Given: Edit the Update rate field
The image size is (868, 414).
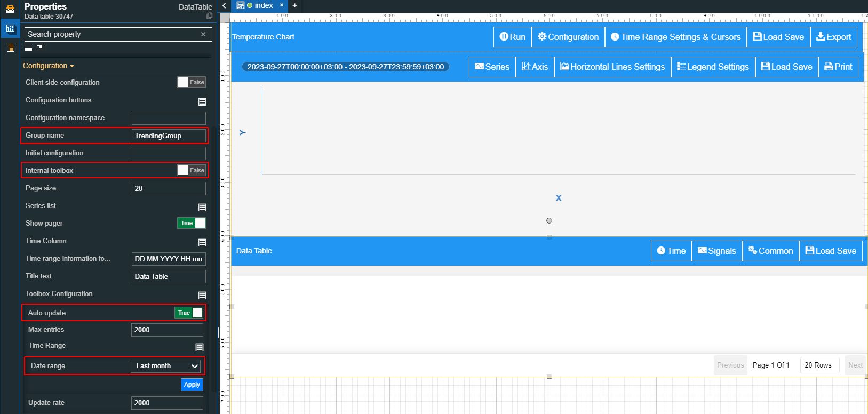Looking at the screenshot, I should tap(167, 403).
